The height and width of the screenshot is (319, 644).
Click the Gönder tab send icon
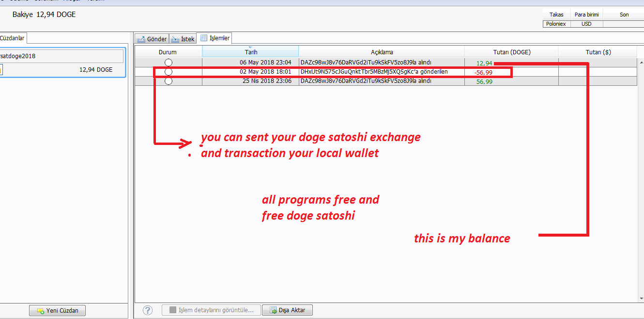click(x=141, y=39)
